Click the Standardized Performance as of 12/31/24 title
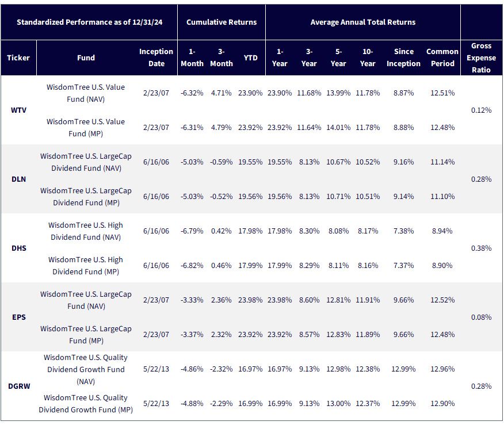This screenshot has height=425, width=504. click(89, 22)
